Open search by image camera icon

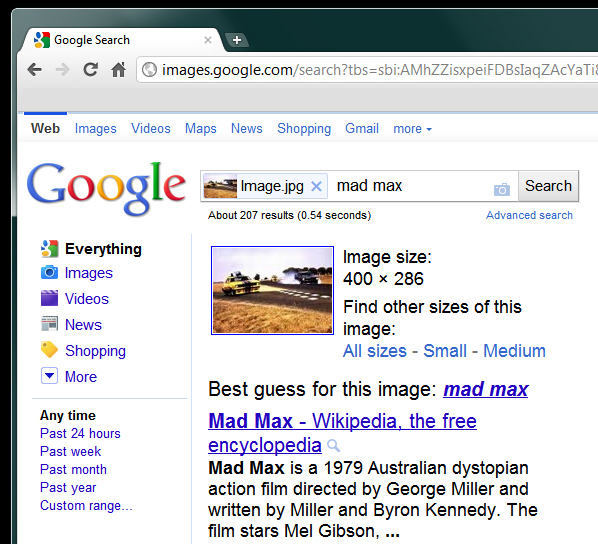[x=502, y=189]
